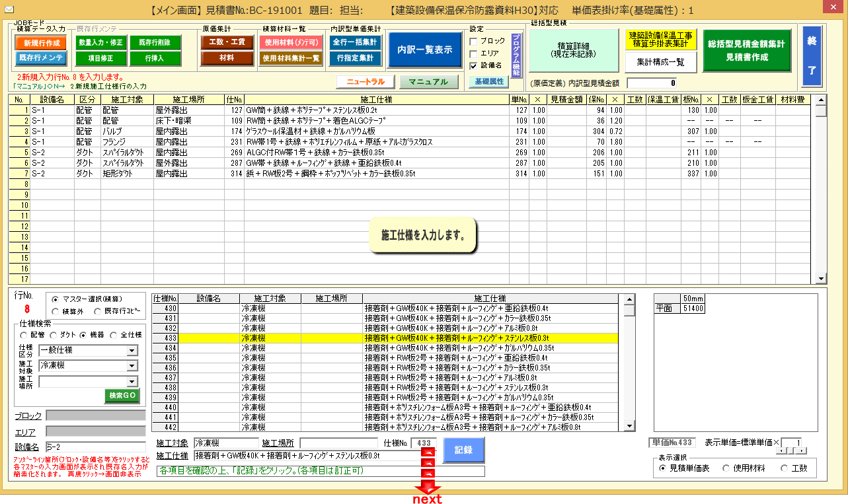Switch to マニュアル mode
Screen dimensions: 848x504
428,82
